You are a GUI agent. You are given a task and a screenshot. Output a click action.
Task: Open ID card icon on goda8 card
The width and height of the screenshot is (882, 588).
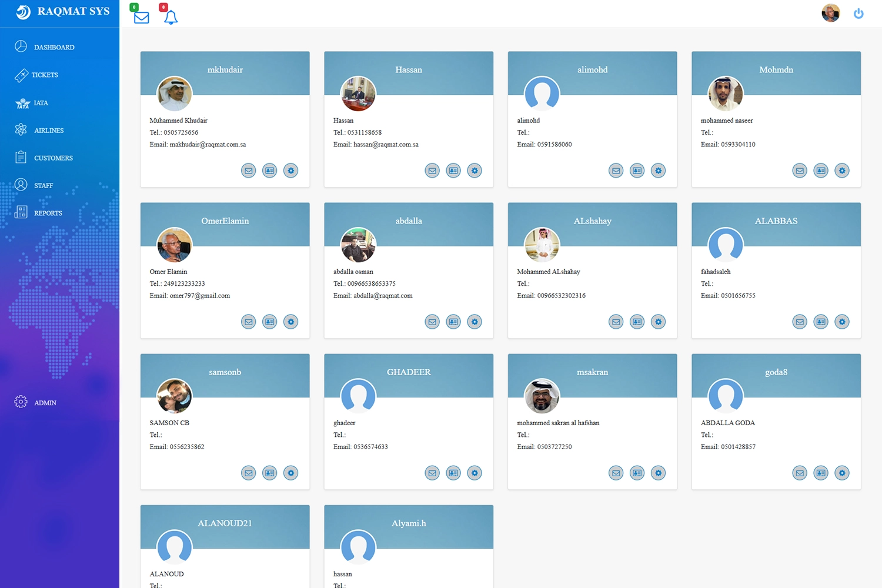coord(821,473)
